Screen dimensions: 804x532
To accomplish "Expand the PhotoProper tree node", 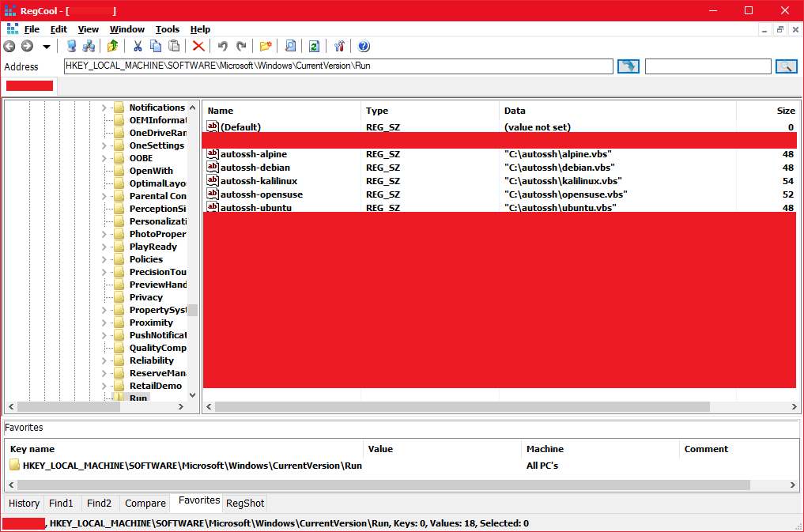I will coord(104,234).
